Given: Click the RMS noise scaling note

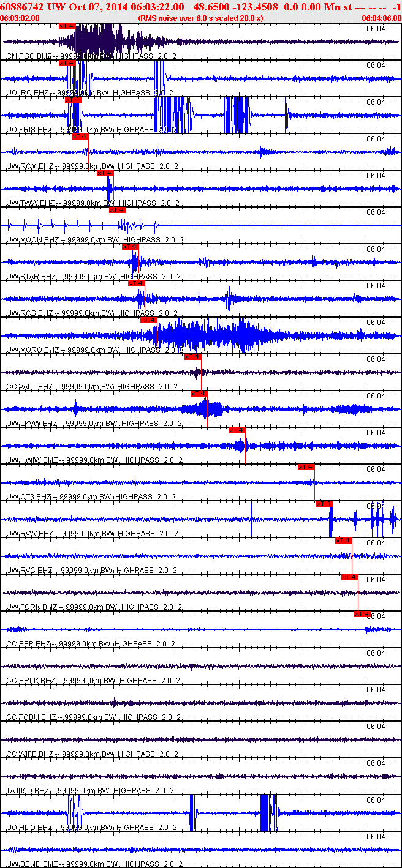Looking at the screenshot, I should pos(201,18).
